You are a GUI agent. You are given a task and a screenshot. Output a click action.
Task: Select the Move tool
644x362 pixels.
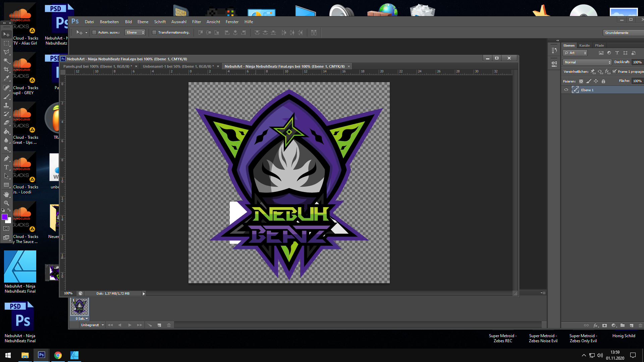pyautogui.click(x=6, y=35)
